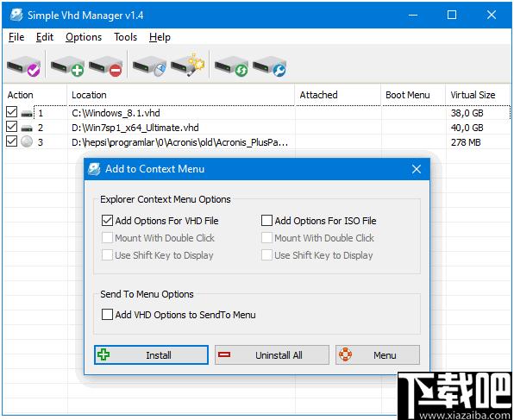Sort by the Boot Menu column header

pyautogui.click(x=413, y=95)
